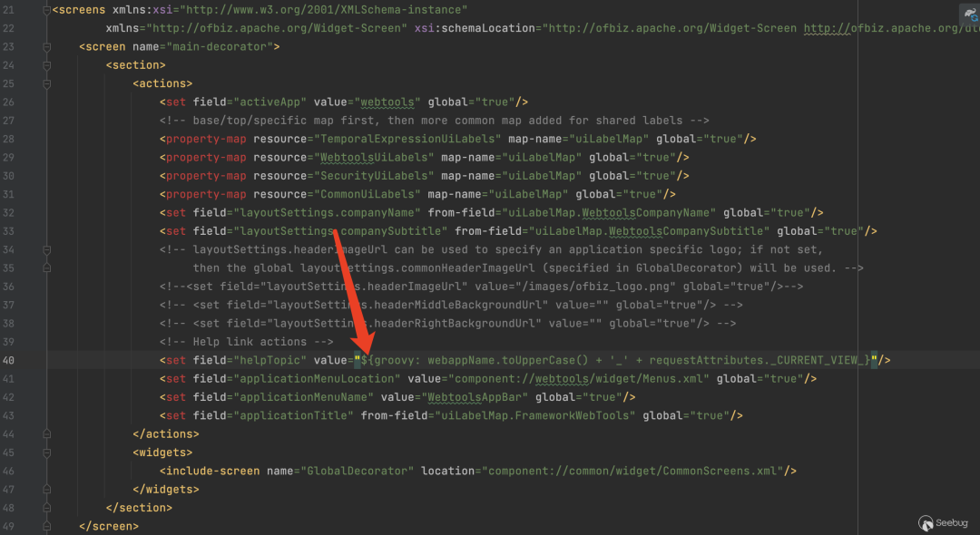The height and width of the screenshot is (535, 980).
Task: Click the "uiLabelMap.WebtoolsCompanyName" from-field value
Action: point(610,213)
